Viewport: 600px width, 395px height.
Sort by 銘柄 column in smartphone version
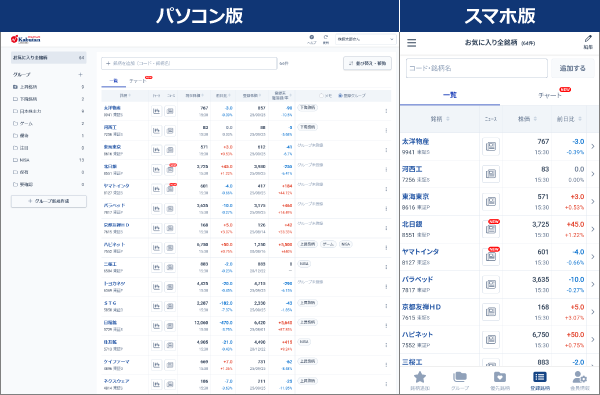coord(440,119)
